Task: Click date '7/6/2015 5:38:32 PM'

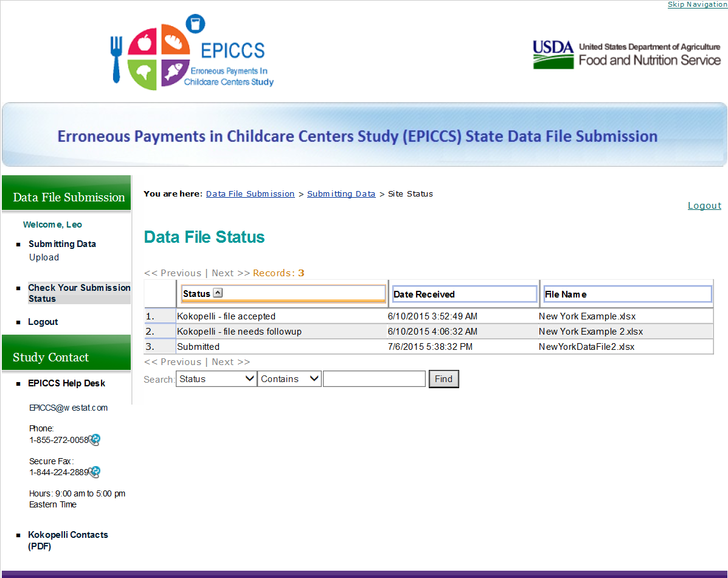Action: [x=430, y=347]
